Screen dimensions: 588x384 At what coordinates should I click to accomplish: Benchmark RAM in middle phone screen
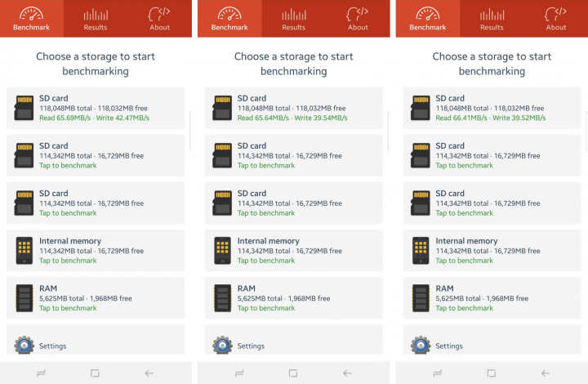(x=294, y=298)
